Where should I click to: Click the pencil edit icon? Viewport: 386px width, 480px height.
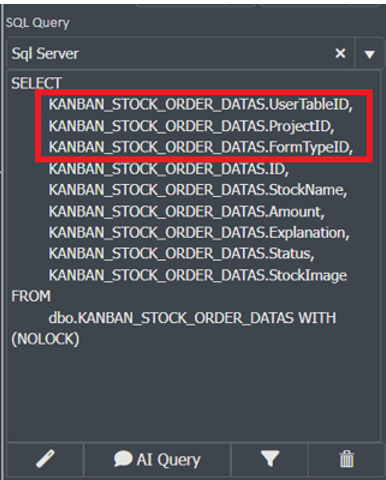[x=45, y=459]
